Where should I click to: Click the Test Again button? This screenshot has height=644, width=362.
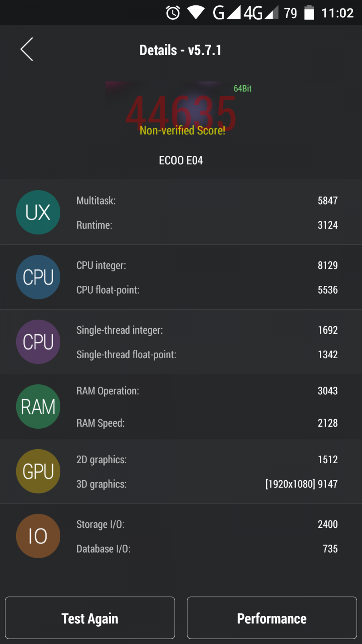point(90,618)
